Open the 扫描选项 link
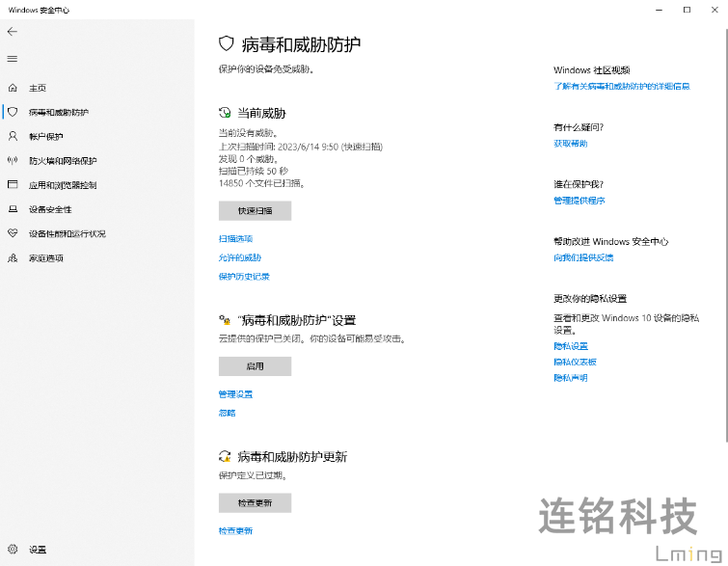This screenshot has width=728, height=566. 235,239
